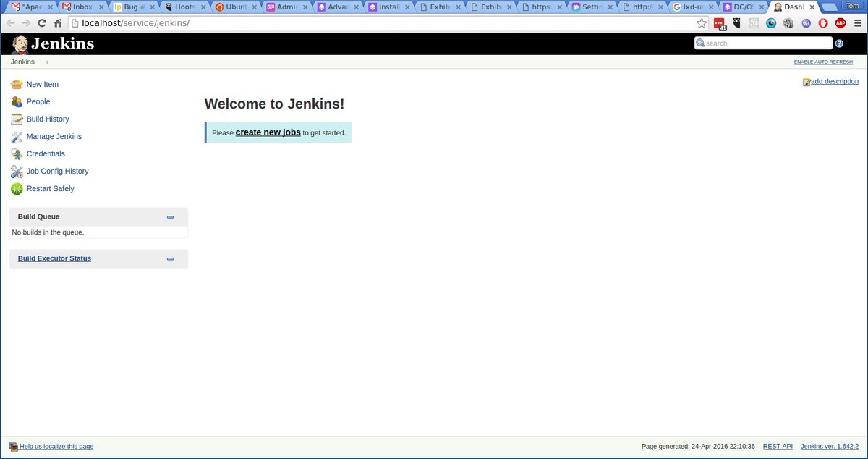Click the add description link
The image size is (868, 459).
click(x=835, y=81)
